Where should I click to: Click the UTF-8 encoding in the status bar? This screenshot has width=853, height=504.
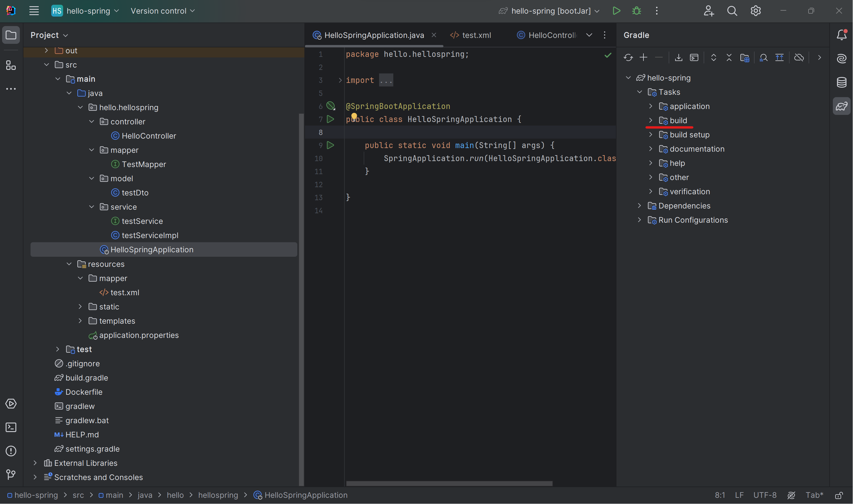765,495
